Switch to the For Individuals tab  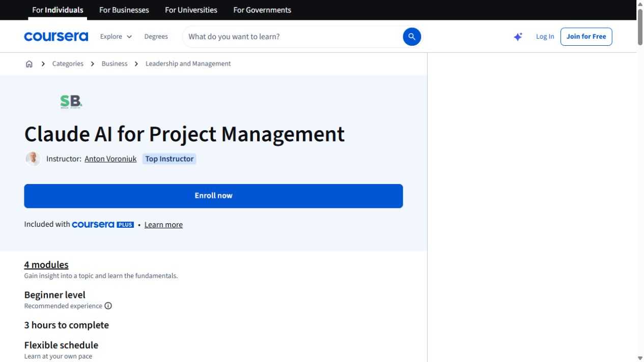[x=58, y=10]
